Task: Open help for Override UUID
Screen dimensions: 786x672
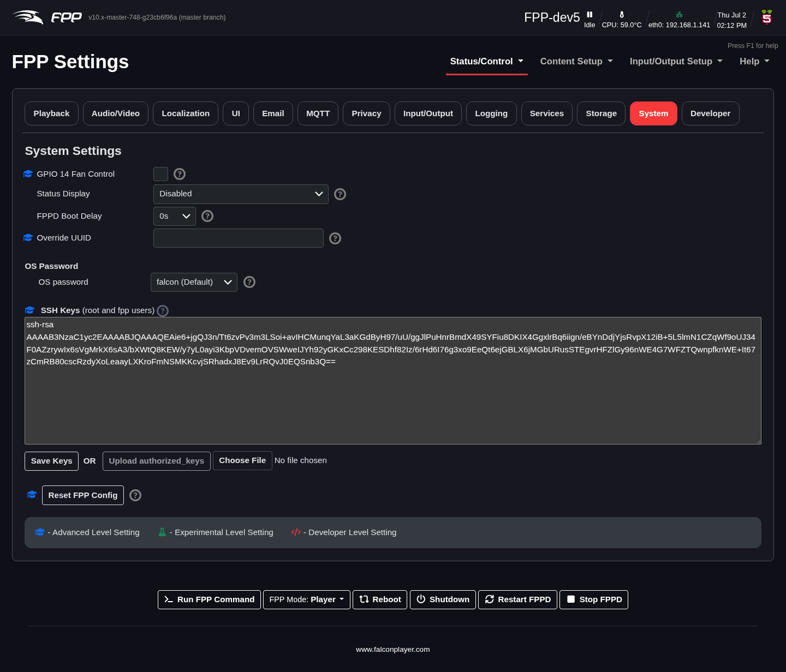Action: click(335, 238)
